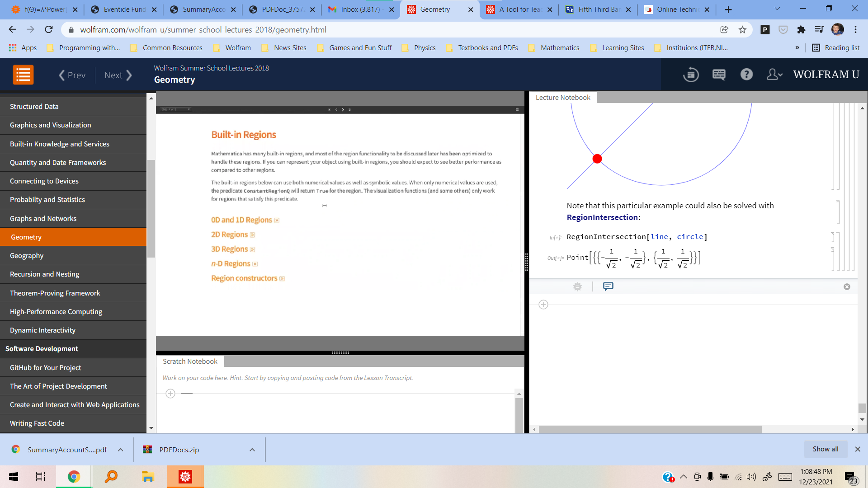Jump to first slide in slide toolbar
Viewport: 868px width, 488px height.
[329, 109]
